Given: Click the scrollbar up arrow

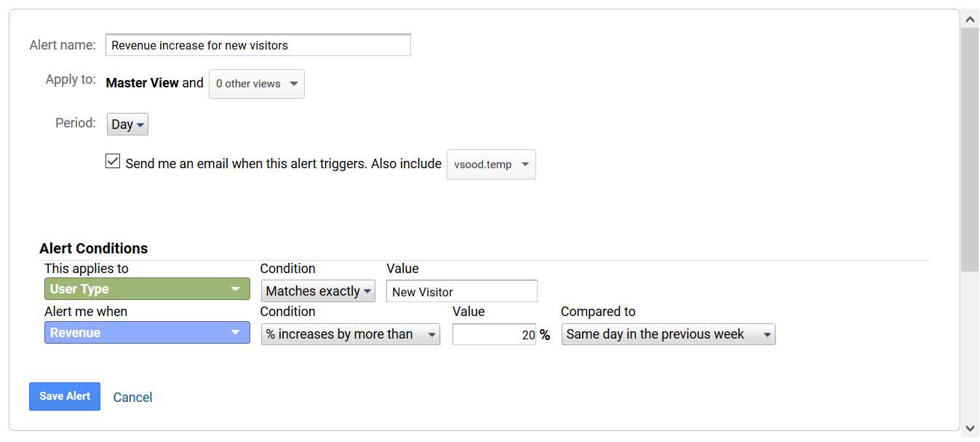Looking at the screenshot, I should click(x=971, y=19).
